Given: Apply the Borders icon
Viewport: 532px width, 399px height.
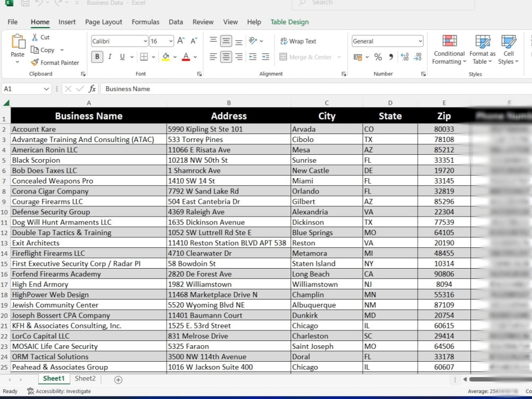Looking at the screenshot, I should point(144,57).
